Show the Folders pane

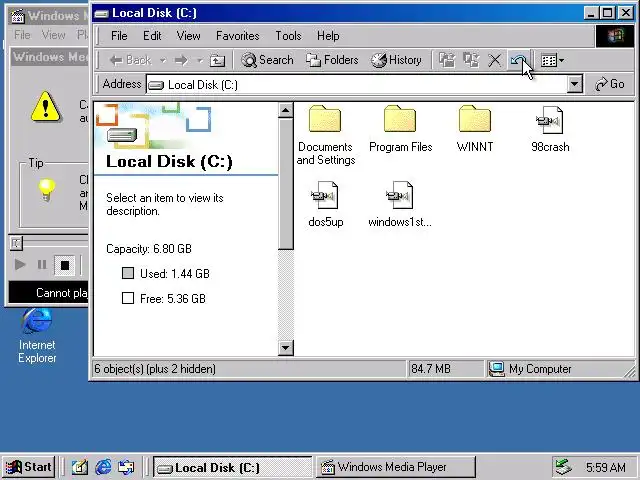click(332, 60)
